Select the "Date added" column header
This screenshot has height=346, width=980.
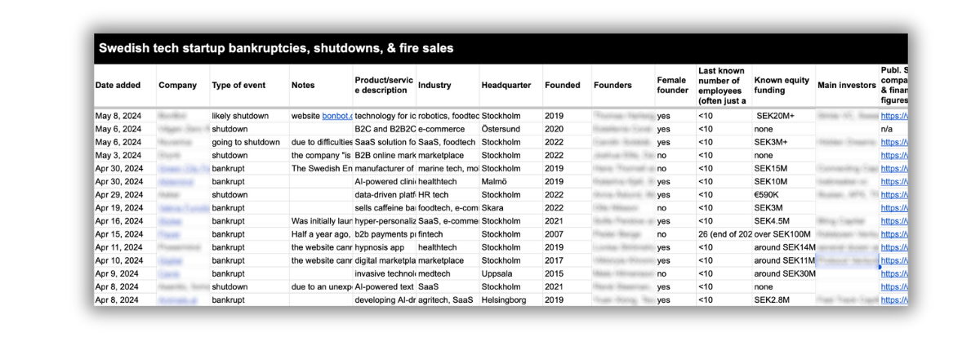118,85
